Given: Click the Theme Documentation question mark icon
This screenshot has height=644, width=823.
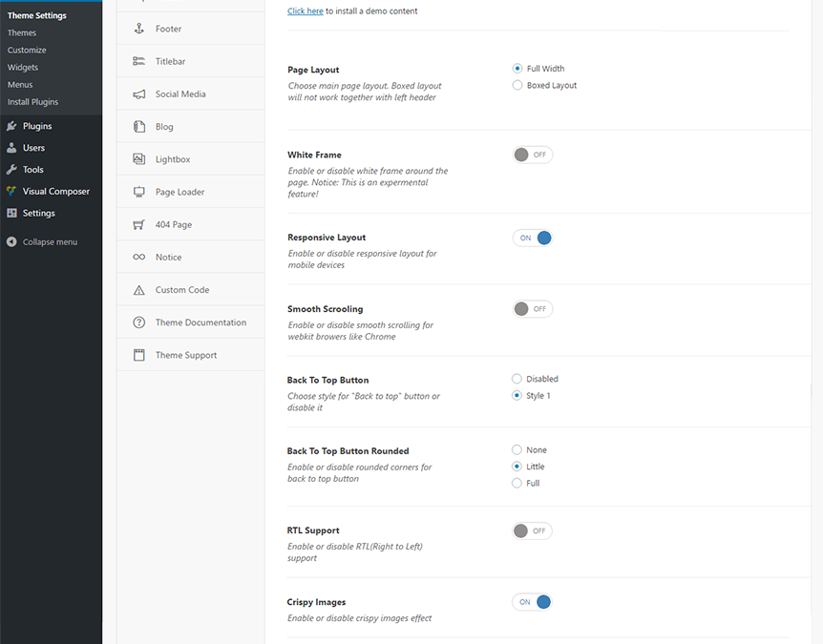Looking at the screenshot, I should (x=139, y=322).
